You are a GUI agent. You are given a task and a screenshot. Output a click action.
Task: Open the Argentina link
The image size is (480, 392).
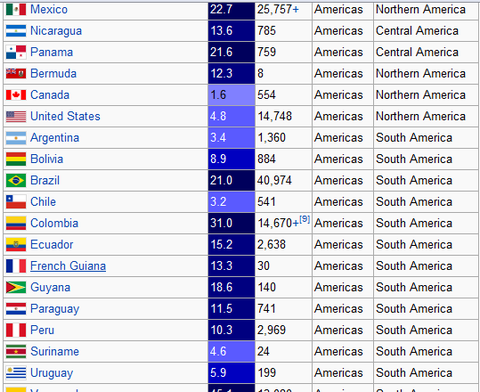tap(55, 138)
